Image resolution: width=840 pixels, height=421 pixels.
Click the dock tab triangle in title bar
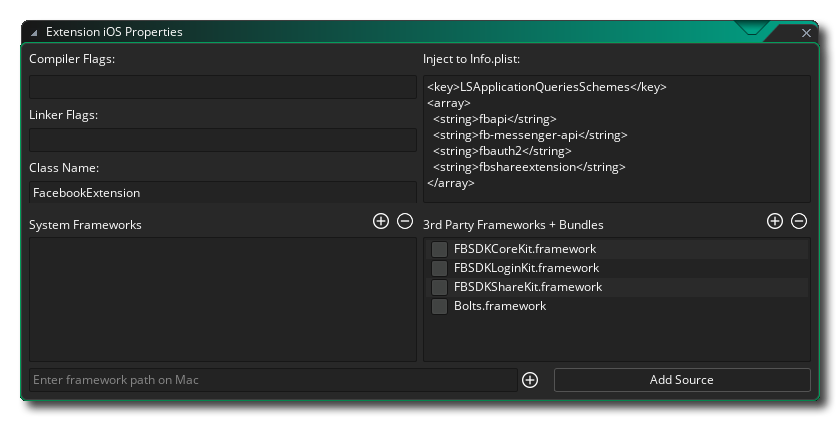[752, 28]
